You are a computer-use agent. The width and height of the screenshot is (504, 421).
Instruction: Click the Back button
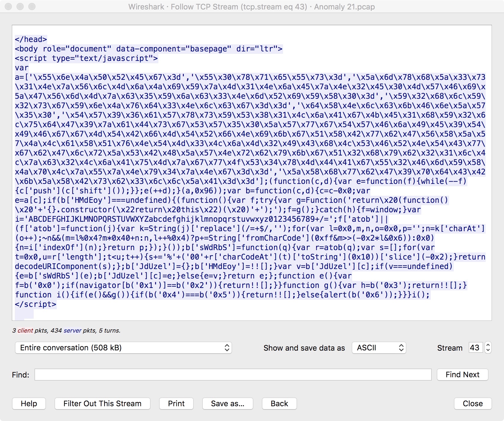279,404
